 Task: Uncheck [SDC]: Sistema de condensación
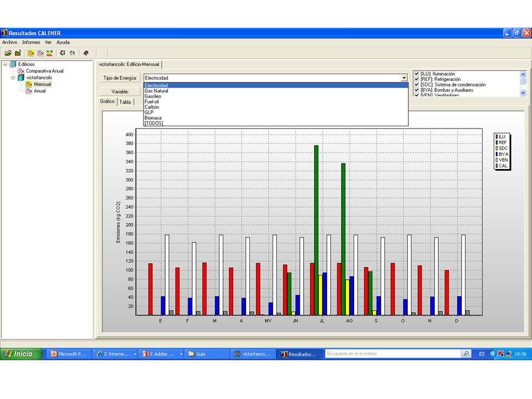(x=417, y=84)
